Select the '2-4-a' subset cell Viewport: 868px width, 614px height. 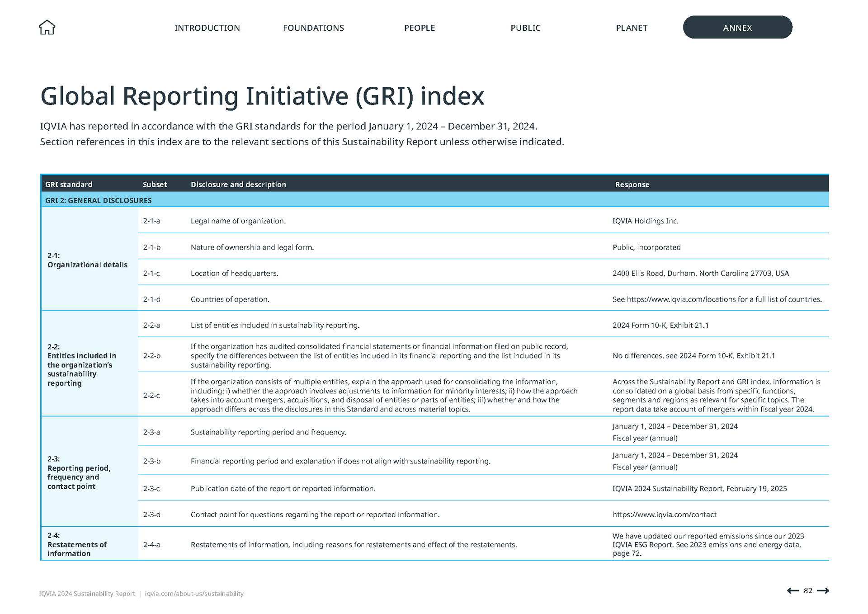pos(151,545)
